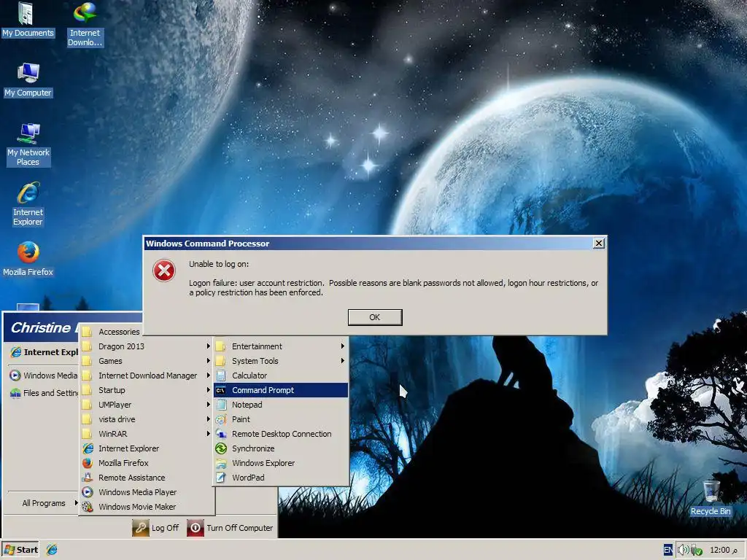Expand Internet Download Manager submenu arrow
The width and height of the screenshot is (747, 560).
pyautogui.click(x=208, y=376)
